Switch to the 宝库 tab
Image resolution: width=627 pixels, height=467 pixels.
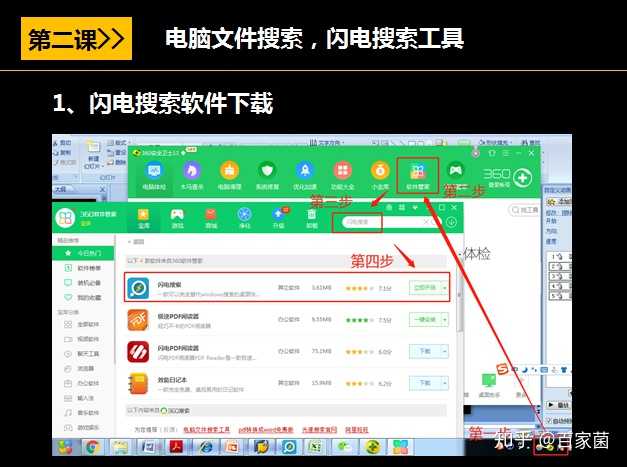pos(144,219)
